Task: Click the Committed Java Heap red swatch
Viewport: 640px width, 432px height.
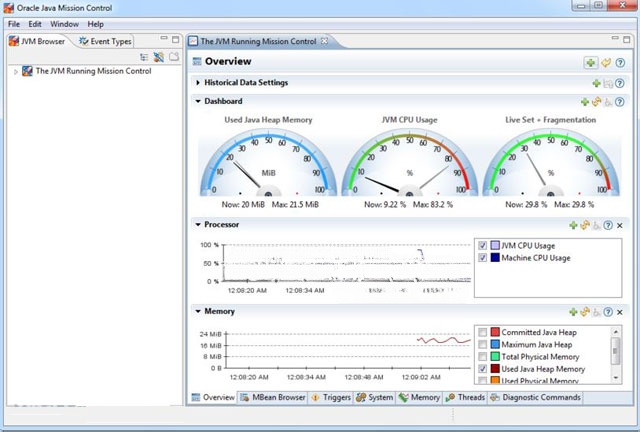Action: (x=495, y=332)
